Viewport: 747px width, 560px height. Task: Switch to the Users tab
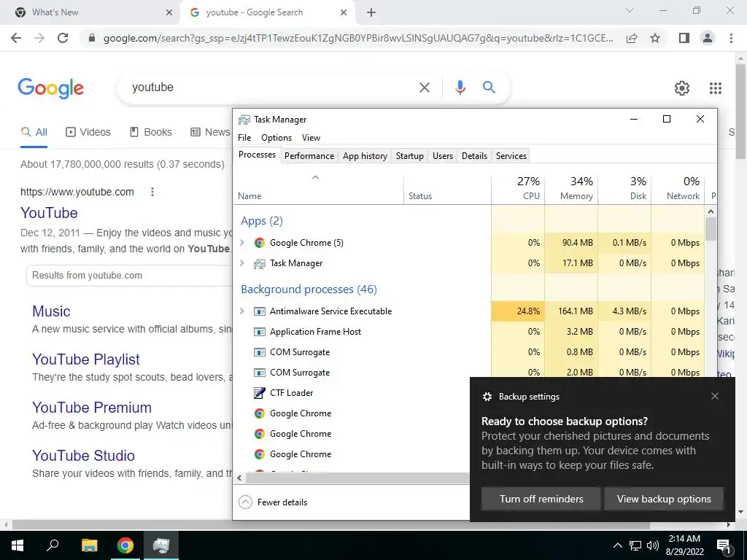pos(443,156)
